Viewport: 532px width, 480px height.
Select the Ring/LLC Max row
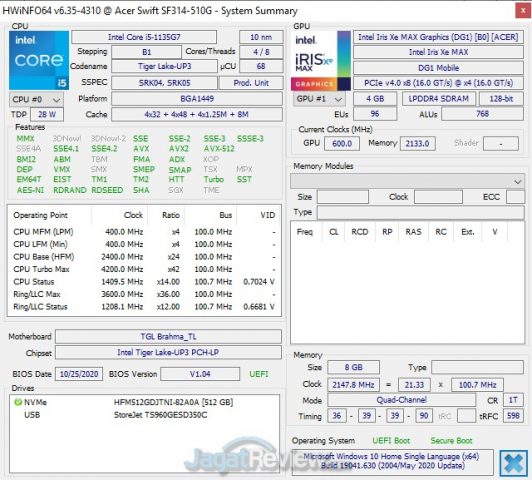pos(144,294)
